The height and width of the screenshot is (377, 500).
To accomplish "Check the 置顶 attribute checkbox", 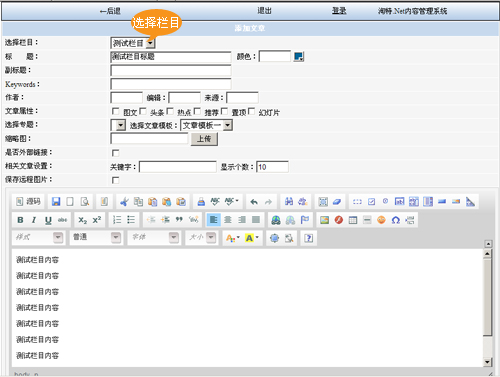I will coord(224,111).
